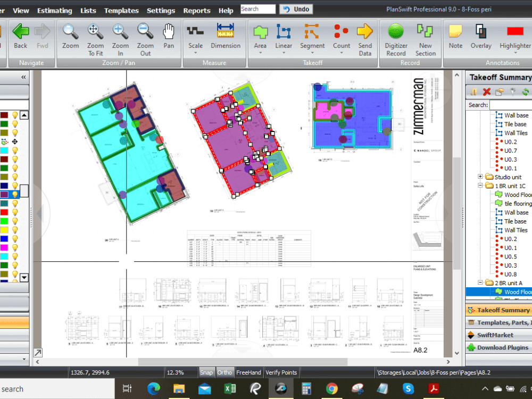Viewport: 532px width, 399px height.
Task: Open the Count tool dropdown arrow
Action: (x=342, y=53)
